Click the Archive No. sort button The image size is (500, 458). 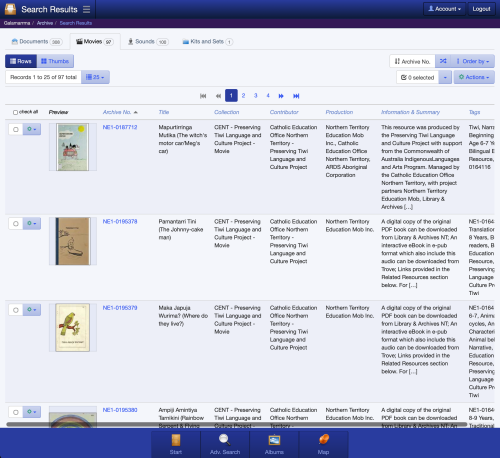412,61
